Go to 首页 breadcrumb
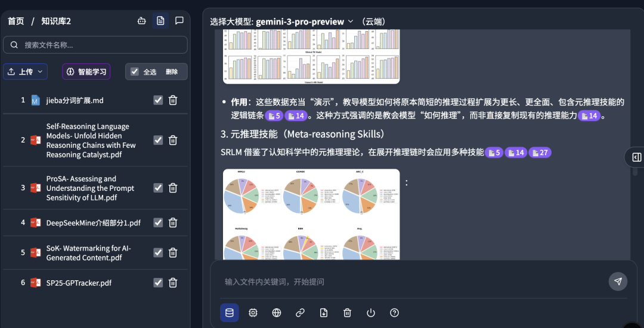This screenshot has width=644, height=328. pos(16,21)
